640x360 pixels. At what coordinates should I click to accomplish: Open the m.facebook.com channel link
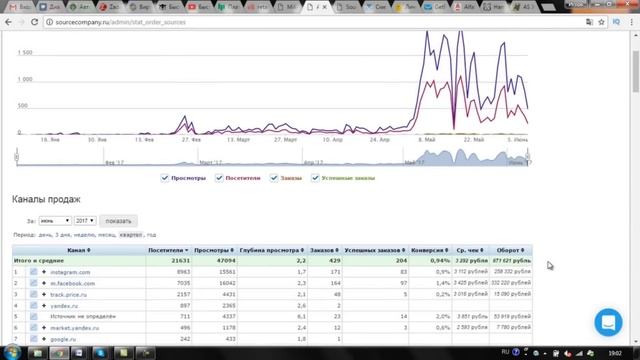(73, 283)
